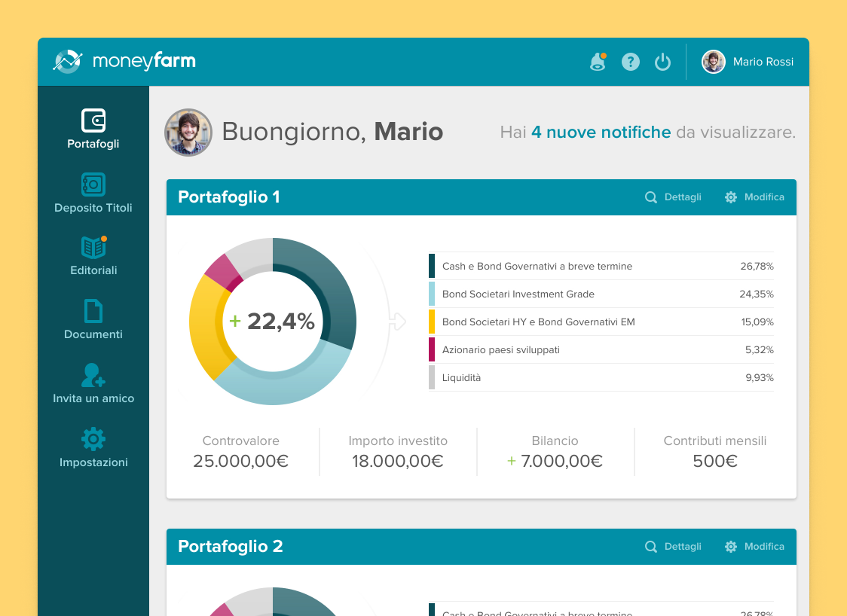Click the Controvalore 25.000,00€ value
This screenshot has width=847, height=616.
241,461
